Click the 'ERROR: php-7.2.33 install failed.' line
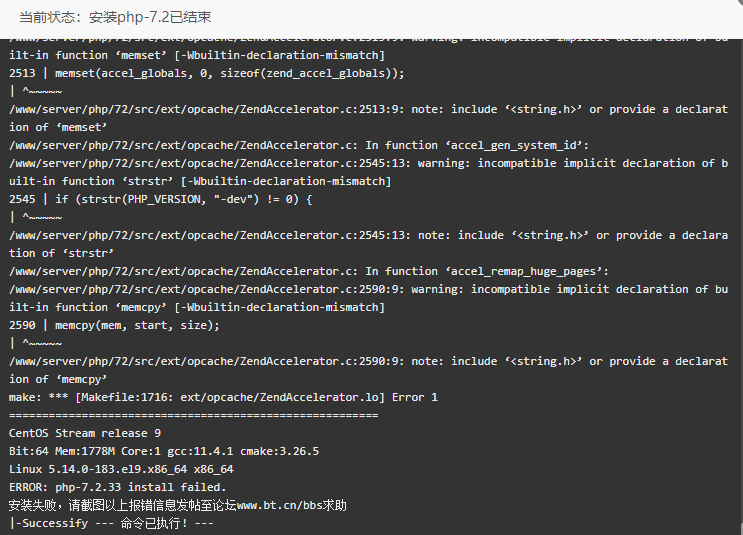The height and width of the screenshot is (535, 743). (x=118, y=487)
